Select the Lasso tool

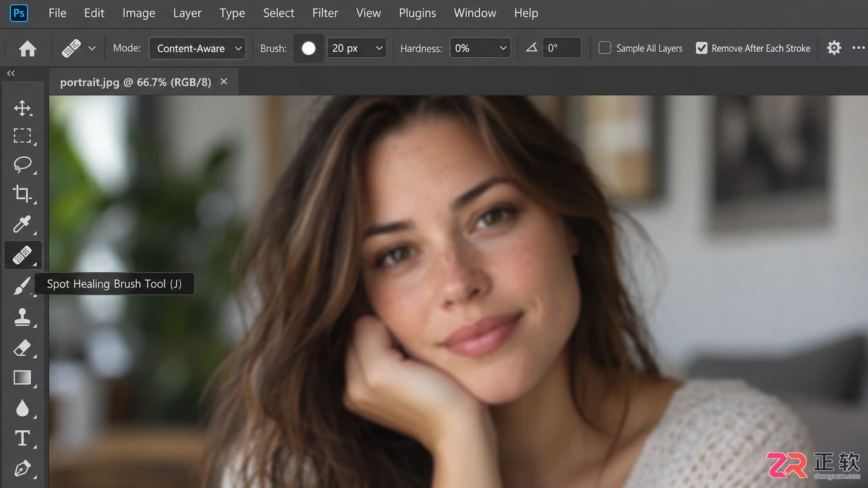(22, 164)
